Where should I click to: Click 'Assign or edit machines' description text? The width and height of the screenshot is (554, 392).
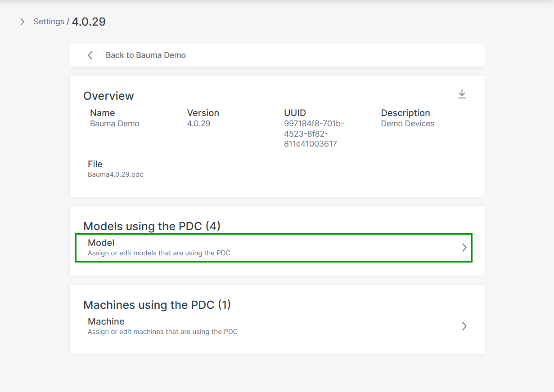162,332
